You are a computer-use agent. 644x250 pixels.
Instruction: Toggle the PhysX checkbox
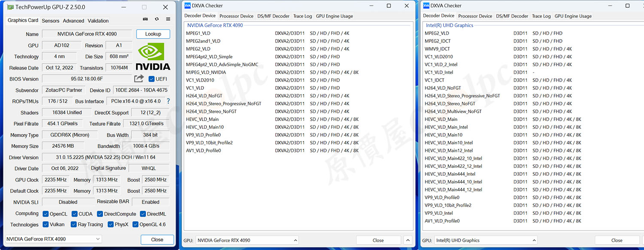pos(111,224)
